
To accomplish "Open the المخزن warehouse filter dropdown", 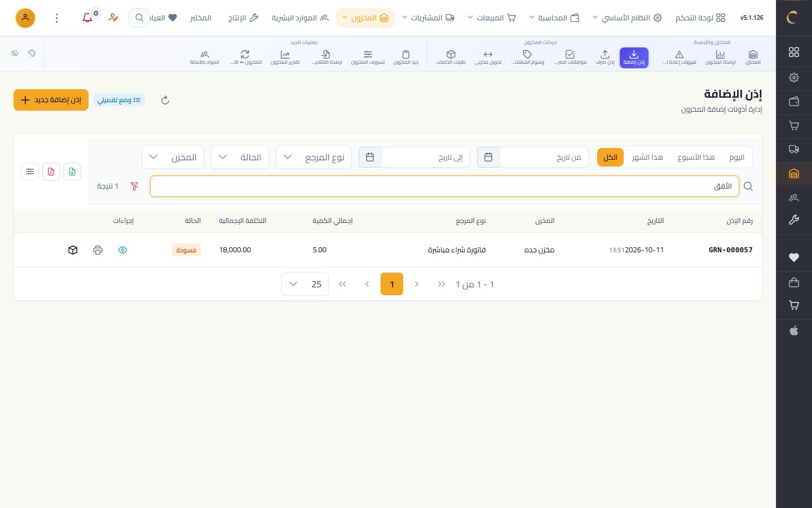I will [173, 157].
